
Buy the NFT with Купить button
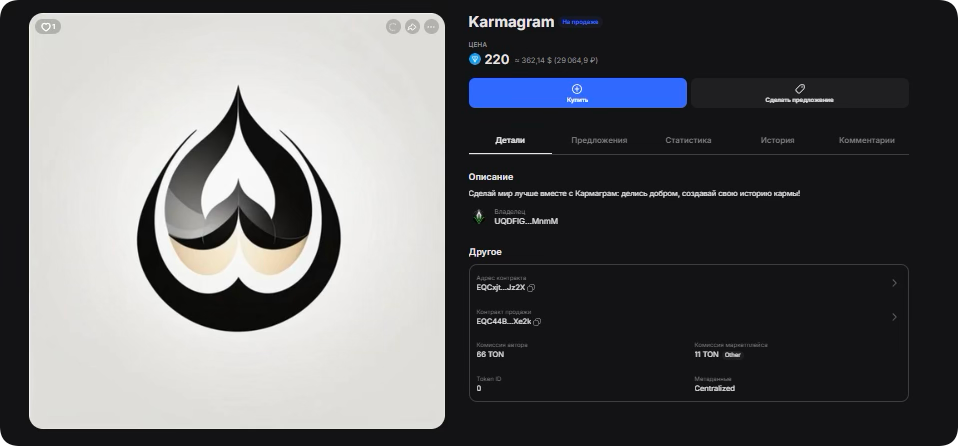pyautogui.click(x=577, y=93)
